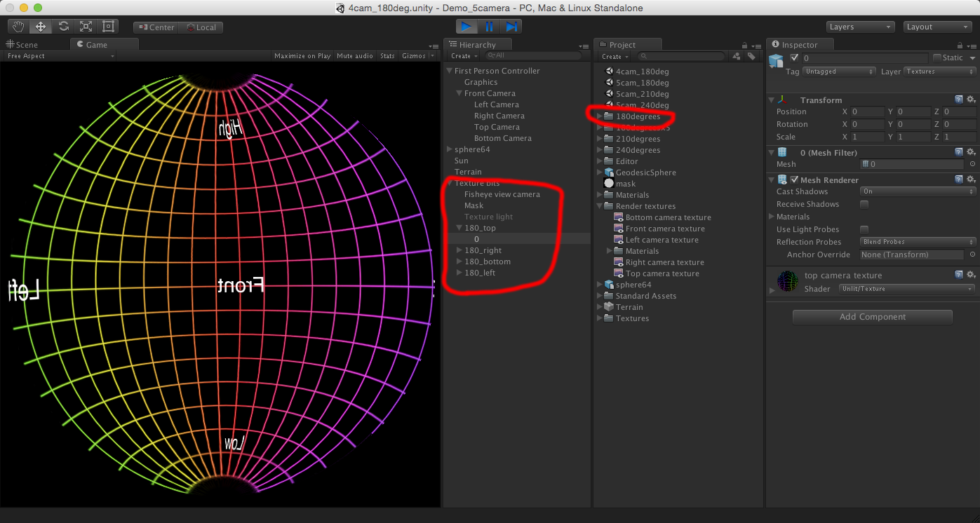Click search by label tag icon in Project
The image size is (980, 523).
coord(751,56)
